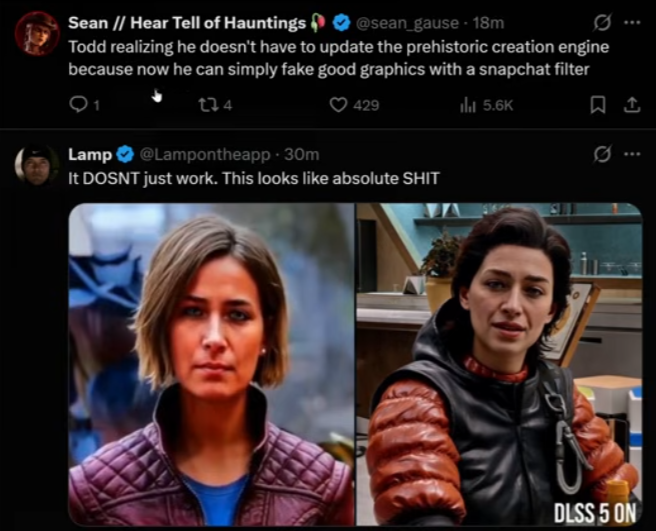Open Sean // Hear Tell of Hauntings profile name
656x531 pixels.
click(187, 23)
